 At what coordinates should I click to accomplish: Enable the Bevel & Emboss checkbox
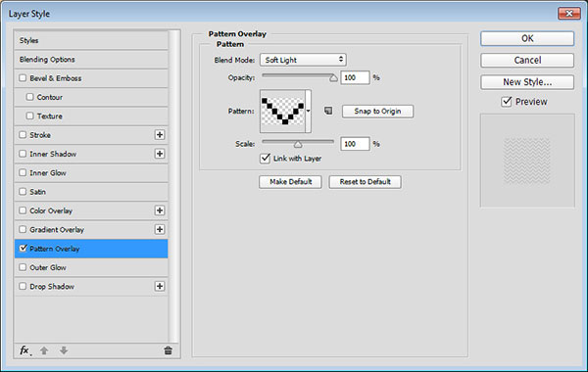tap(23, 78)
